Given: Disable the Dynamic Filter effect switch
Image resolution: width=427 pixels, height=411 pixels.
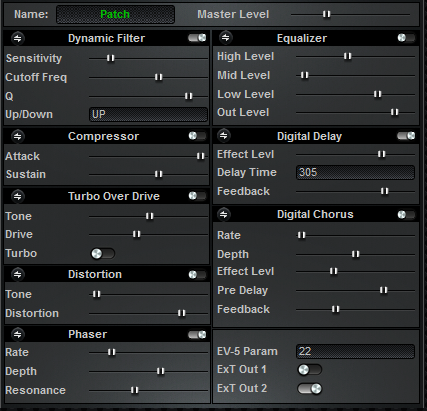Looking at the screenshot, I should pos(197,38).
